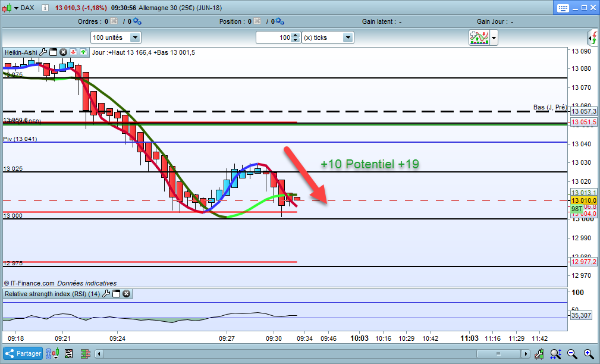This screenshot has width=600, height=364.
Task: Click the 13 051,5 red price label
Action: pos(583,122)
